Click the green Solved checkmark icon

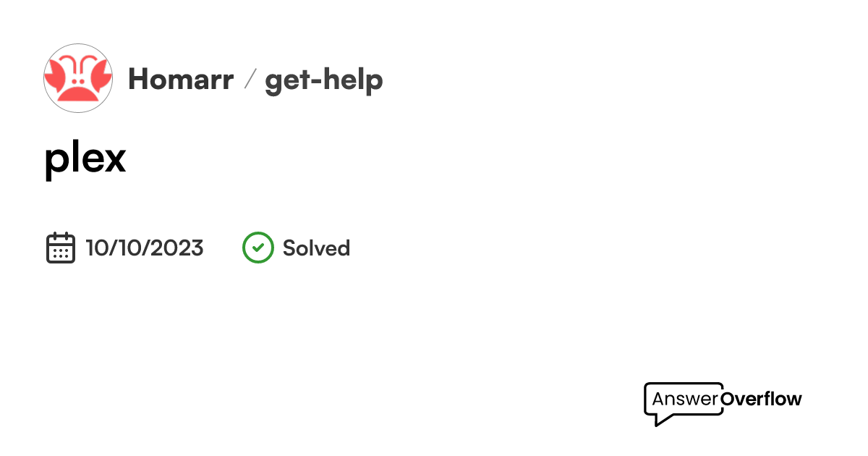point(258,248)
